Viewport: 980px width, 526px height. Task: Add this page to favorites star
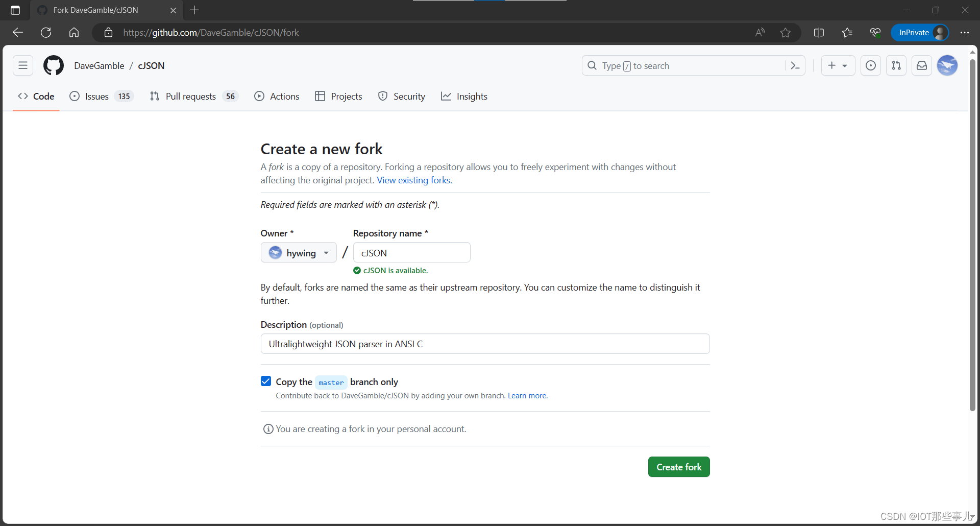786,33
